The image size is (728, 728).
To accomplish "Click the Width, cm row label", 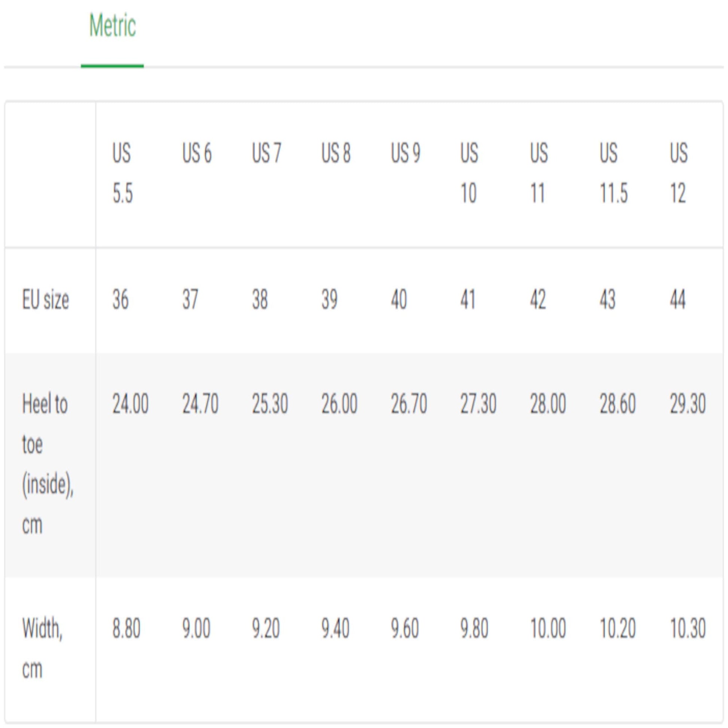I will coord(42,648).
